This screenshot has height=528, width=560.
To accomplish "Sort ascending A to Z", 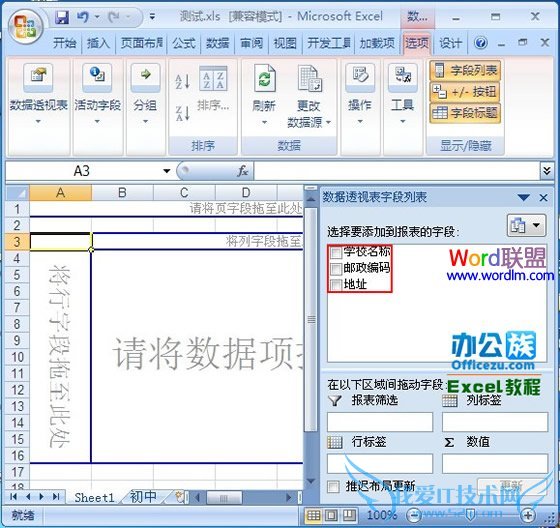I will 182,82.
